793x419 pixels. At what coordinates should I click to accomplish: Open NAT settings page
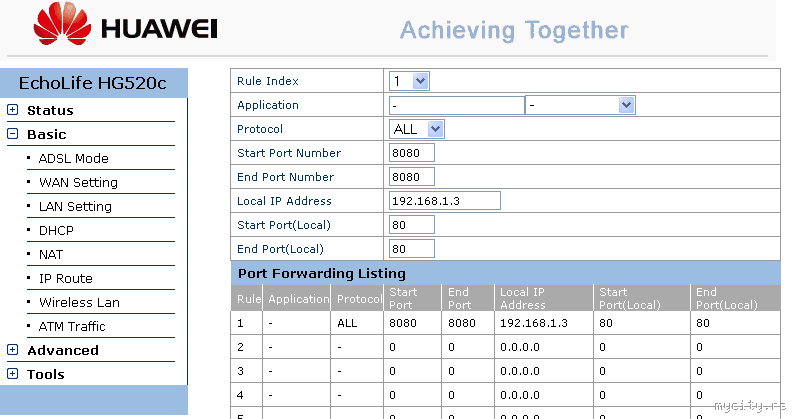51,255
